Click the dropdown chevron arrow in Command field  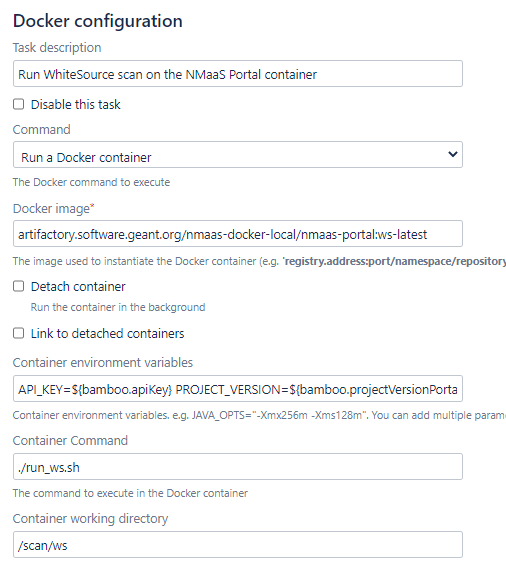(452, 154)
